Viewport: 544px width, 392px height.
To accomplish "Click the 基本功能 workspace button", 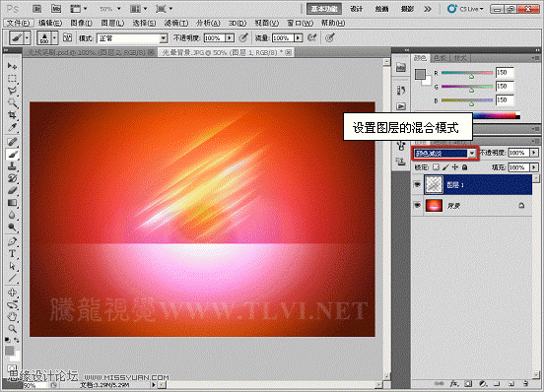I will coord(324,9).
